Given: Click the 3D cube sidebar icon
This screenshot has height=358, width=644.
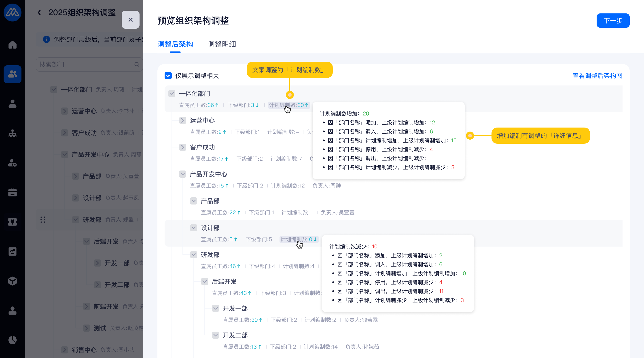Looking at the screenshot, I should click(12, 281).
